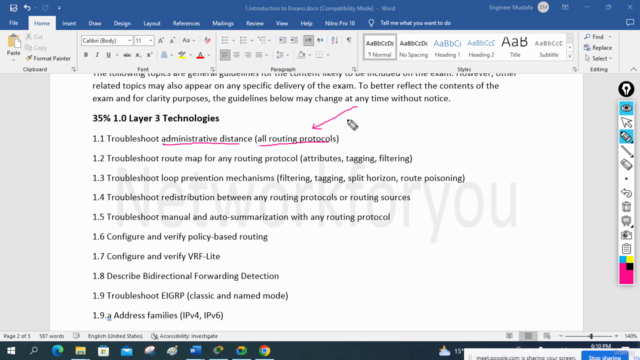Apply the Heading 1 style

click(447, 47)
